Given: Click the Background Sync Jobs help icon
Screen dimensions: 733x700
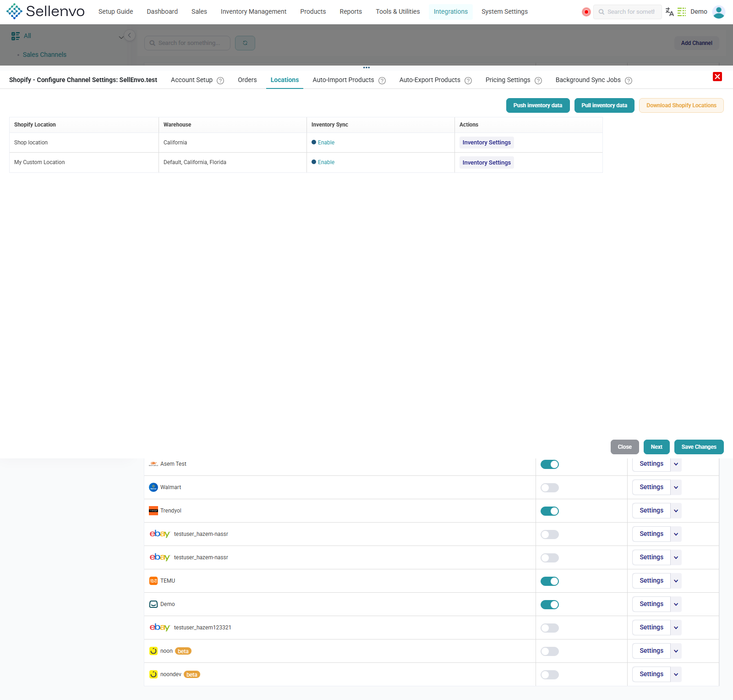Looking at the screenshot, I should pos(629,81).
